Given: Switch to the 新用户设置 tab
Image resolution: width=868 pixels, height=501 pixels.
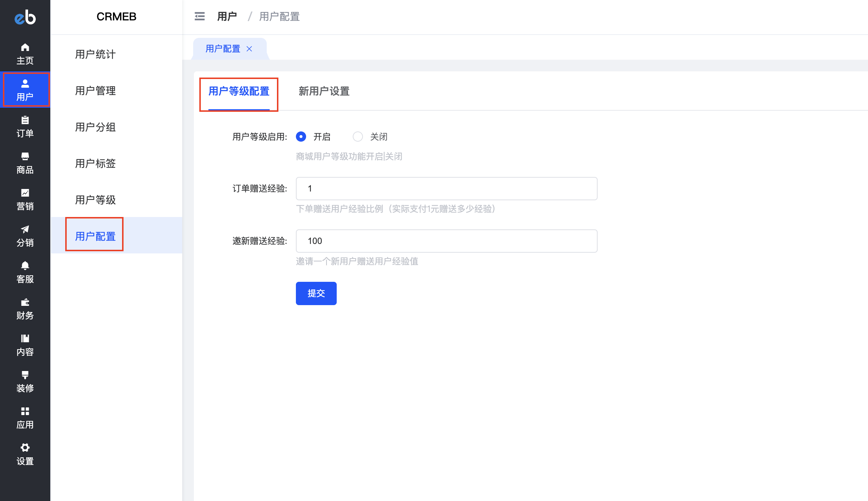Looking at the screenshot, I should click(x=324, y=91).
